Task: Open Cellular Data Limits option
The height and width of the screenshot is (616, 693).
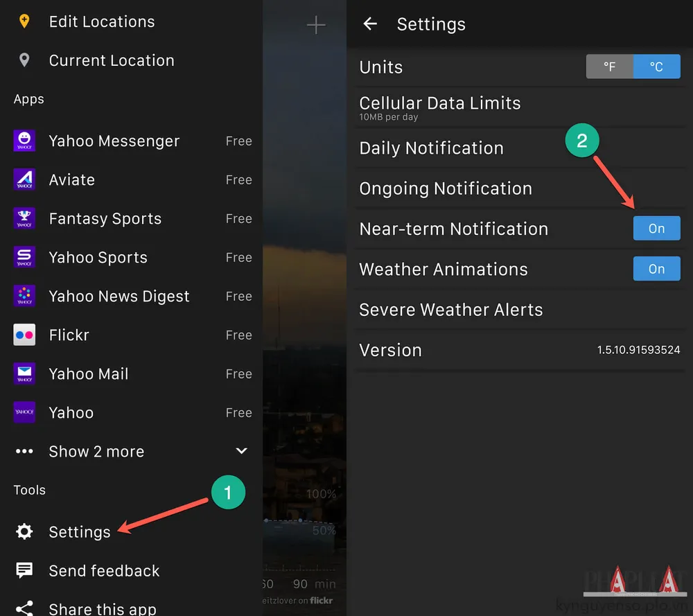Action: pyautogui.click(x=440, y=107)
